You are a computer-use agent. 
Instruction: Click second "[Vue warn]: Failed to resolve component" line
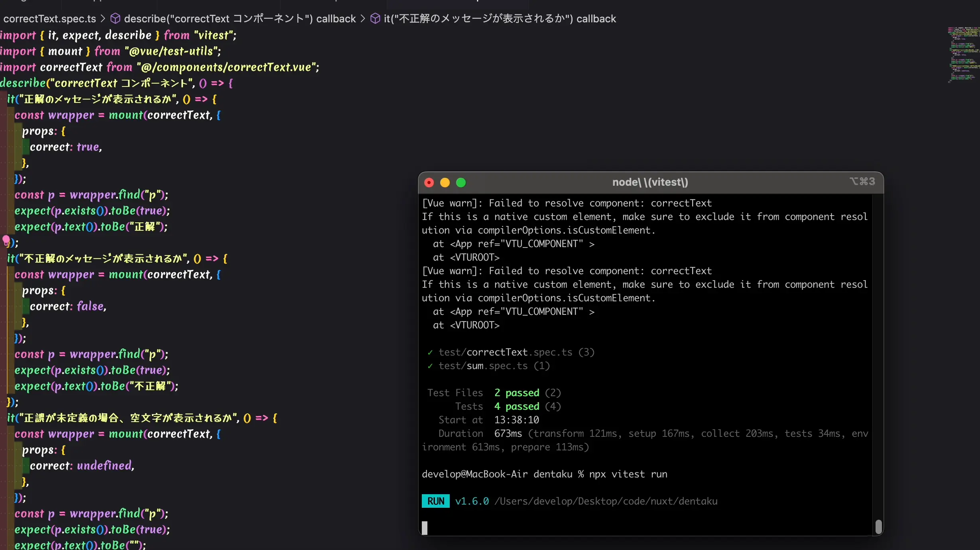point(567,271)
